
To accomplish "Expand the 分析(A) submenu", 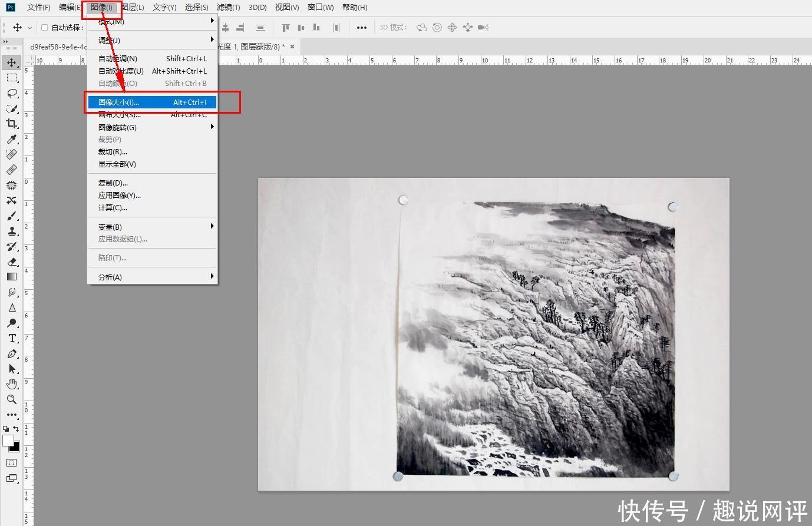I will point(152,277).
